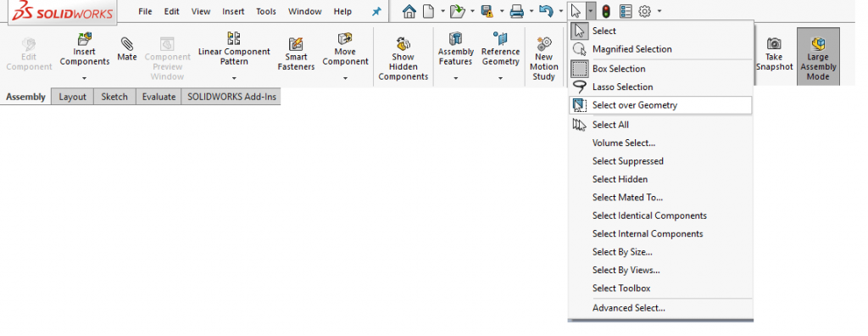This screenshot has width=868, height=336.
Task: Click Show Hidden Components tool
Action: click(x=403, y=59)
